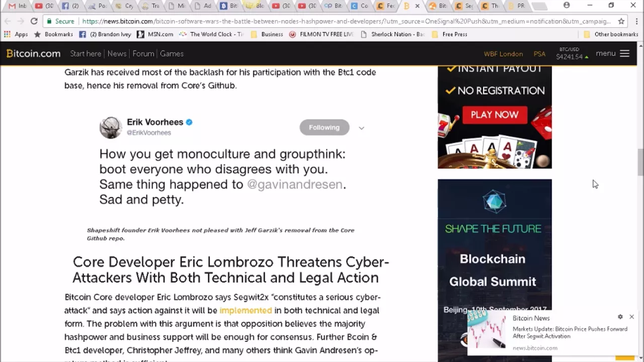The width and height of the screenshot is (644, 362).
Task: Click the address bar URL
Action: (347, 21)
